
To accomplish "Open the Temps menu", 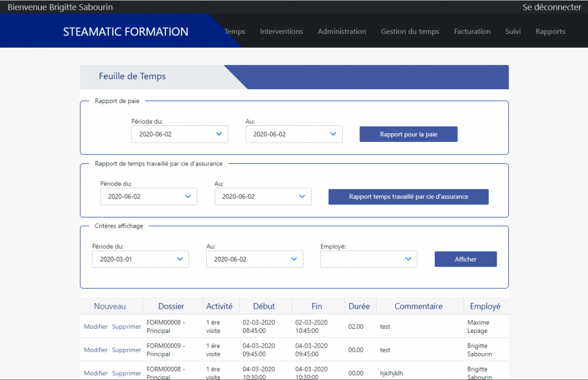I will pyautogui.click(x=235, y=32).
